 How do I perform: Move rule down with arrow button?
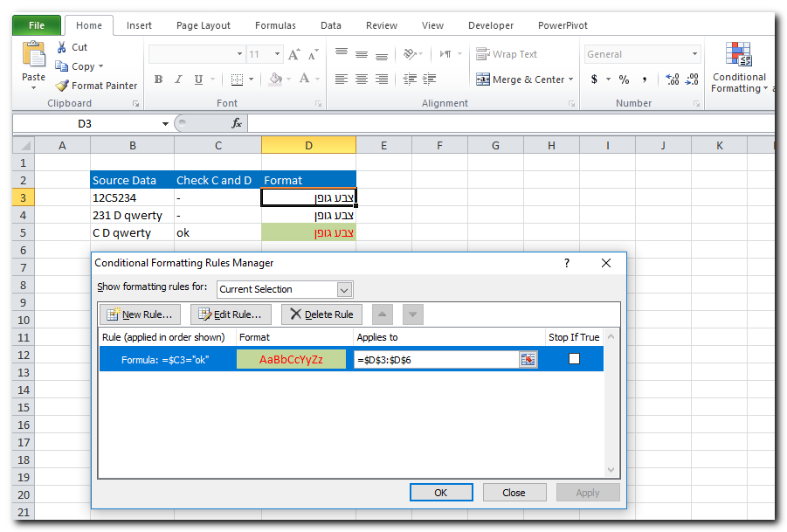[413, 314]
